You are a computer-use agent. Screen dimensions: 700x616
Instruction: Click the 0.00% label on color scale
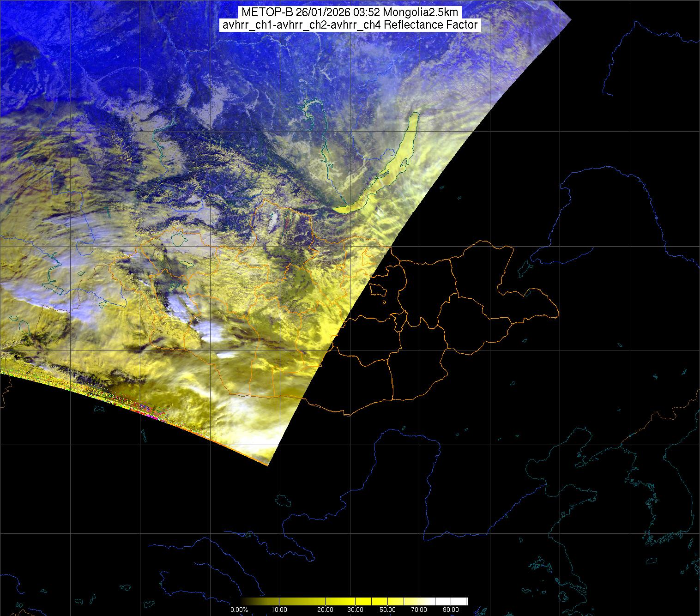pyautogui.click(x=239, y=610)
